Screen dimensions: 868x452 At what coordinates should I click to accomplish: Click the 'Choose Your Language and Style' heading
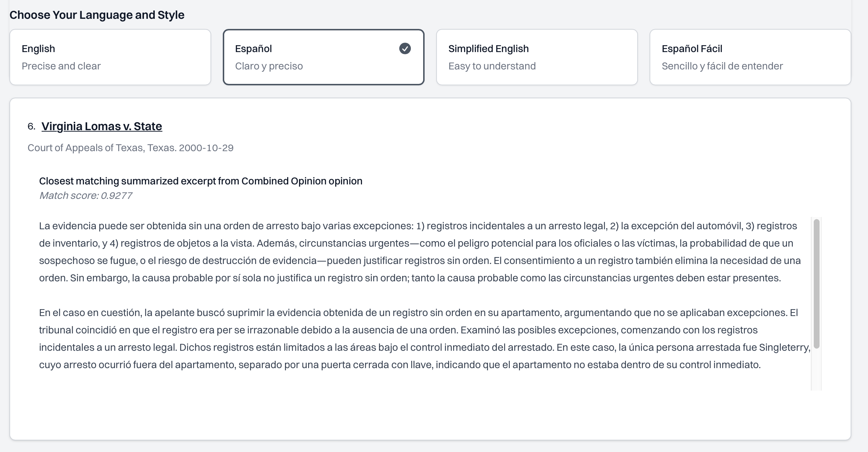coord(97,15)
